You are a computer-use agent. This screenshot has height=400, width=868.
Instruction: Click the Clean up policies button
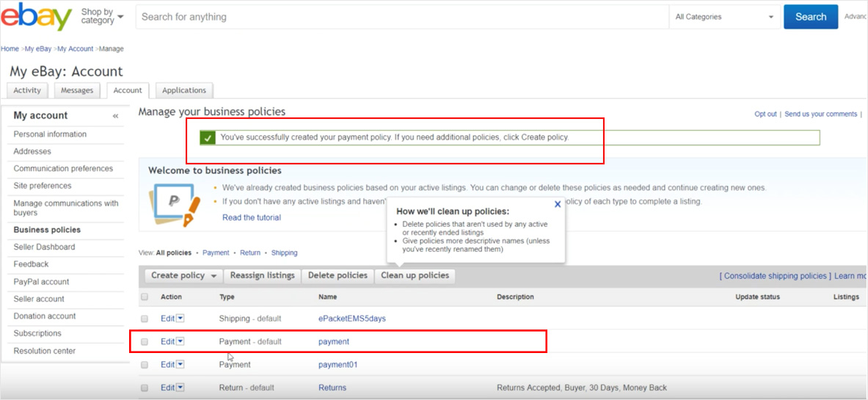pos(415,275)
